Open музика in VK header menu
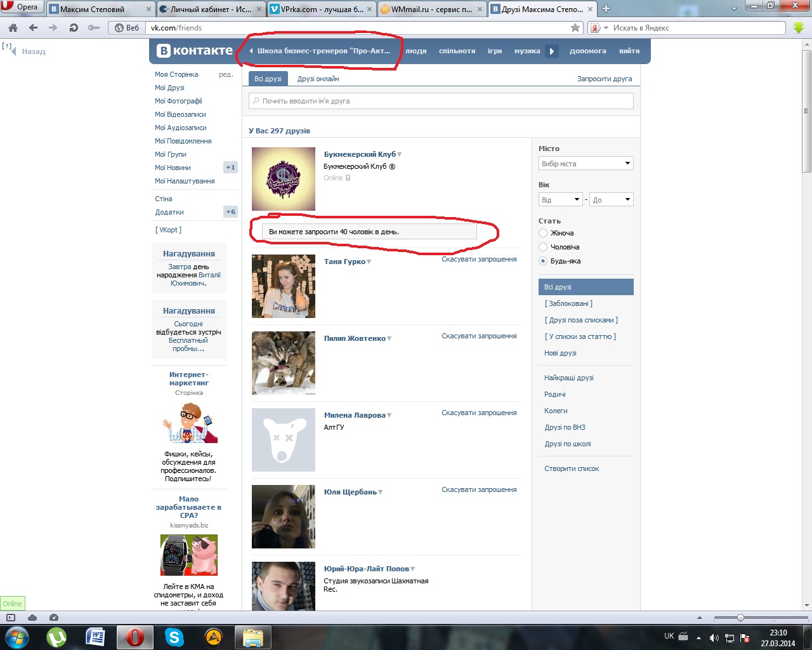This screenshot has width=812, height=650. click(x=527, y=51)
